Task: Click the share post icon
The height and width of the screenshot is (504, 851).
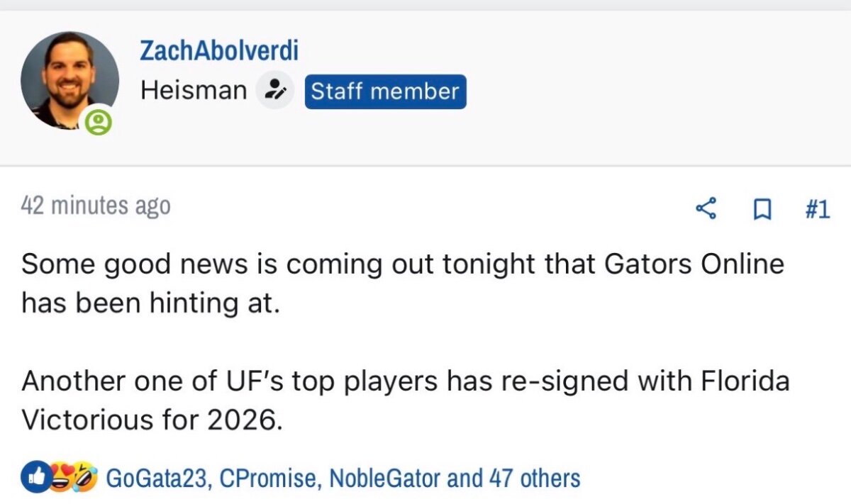Action: pos(706,209)
